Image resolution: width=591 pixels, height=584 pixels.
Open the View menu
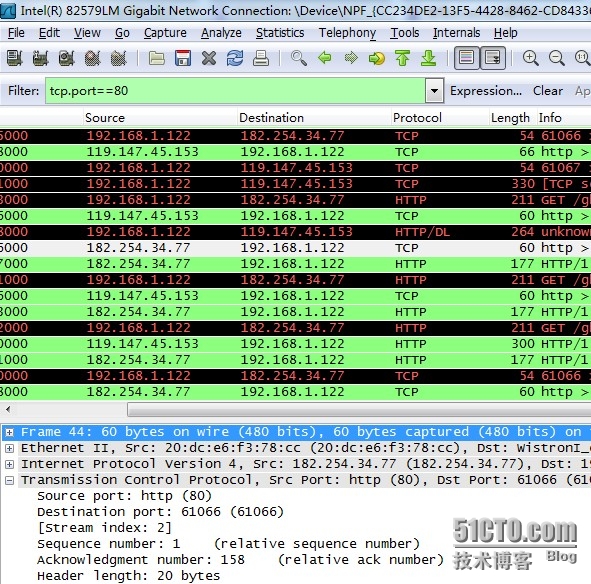coord(87,33)
